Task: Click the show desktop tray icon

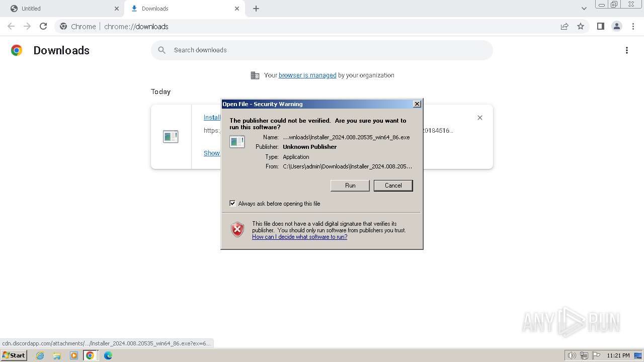Action: pos(638,355)
